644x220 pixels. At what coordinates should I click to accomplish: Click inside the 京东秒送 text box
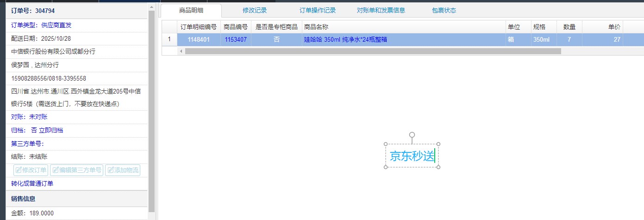pyautogui.click(x=412, y=156)
